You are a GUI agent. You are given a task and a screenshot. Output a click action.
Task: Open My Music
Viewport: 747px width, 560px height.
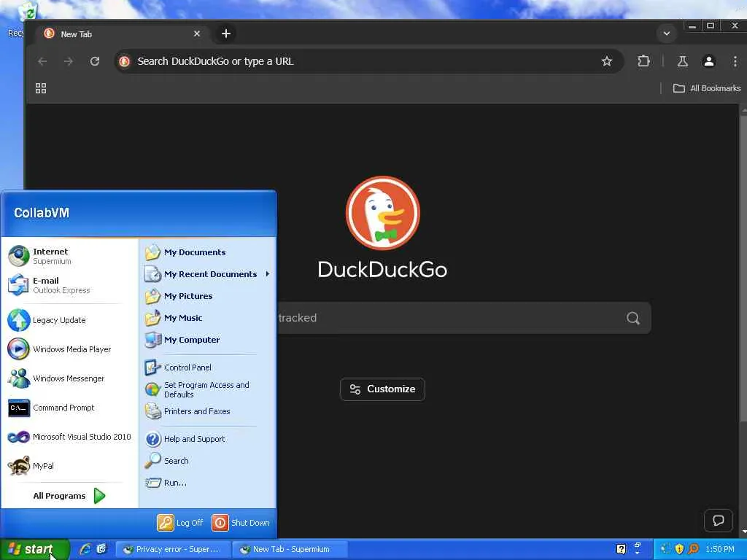point(207,318)
